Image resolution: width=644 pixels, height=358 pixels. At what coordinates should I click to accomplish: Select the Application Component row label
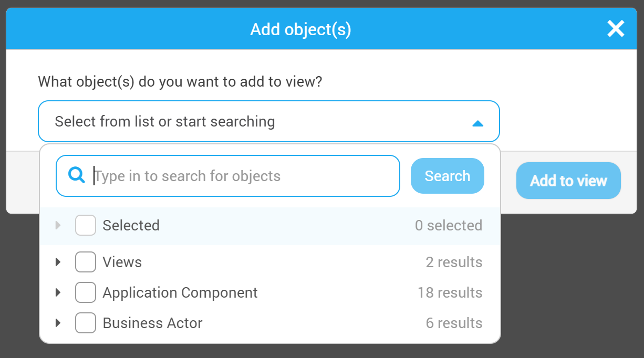coord(180,292)
